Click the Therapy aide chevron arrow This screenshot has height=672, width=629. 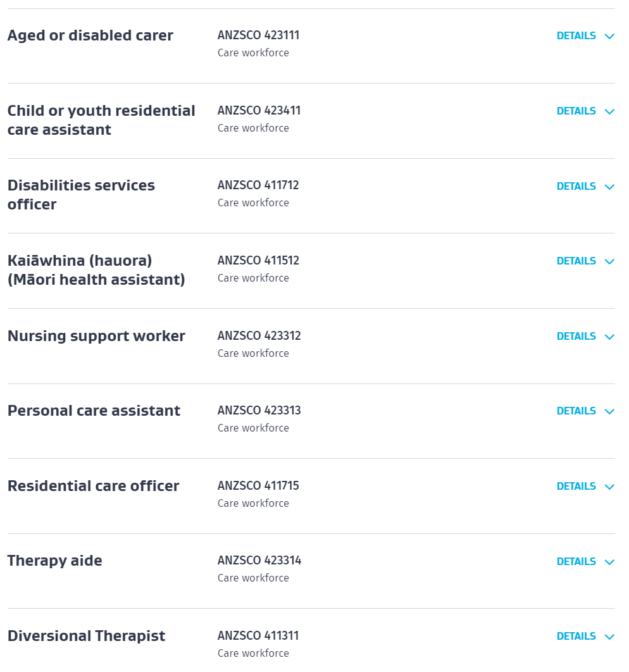(x=609, y=563)
